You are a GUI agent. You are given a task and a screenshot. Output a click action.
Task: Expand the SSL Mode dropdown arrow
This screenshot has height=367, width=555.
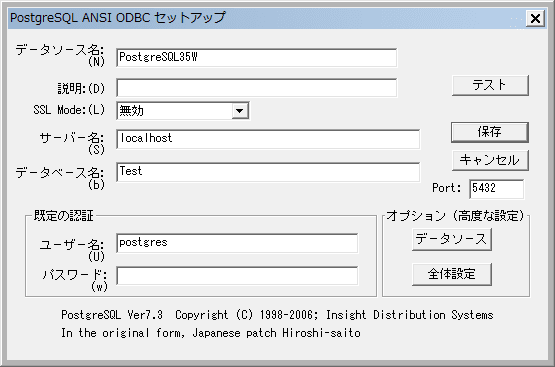[240, 111]
